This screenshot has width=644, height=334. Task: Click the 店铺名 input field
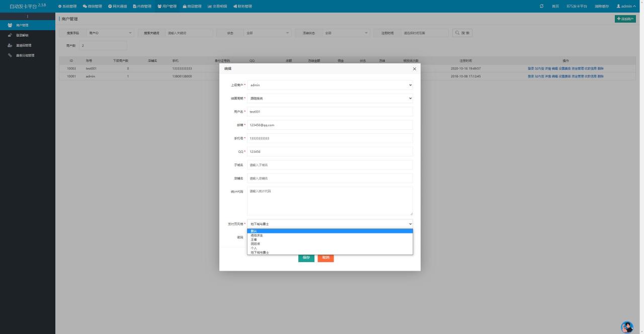click(330, 178)
